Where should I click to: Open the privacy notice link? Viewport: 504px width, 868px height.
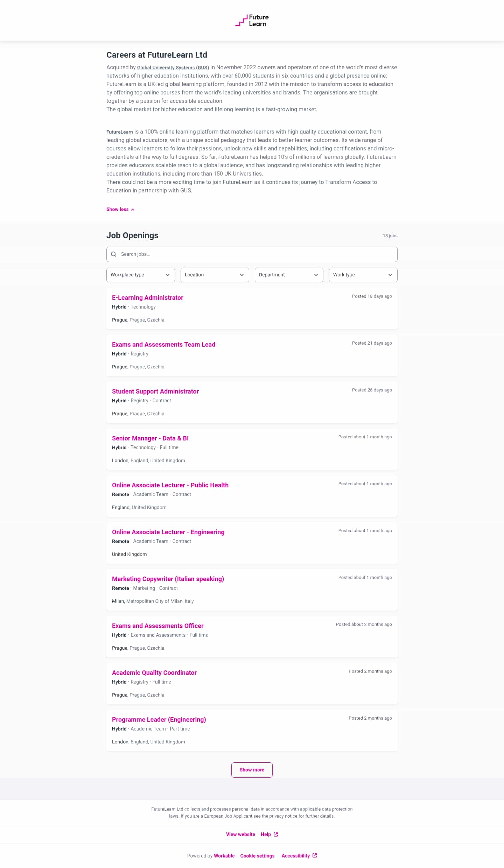click(x=283, y=816)
